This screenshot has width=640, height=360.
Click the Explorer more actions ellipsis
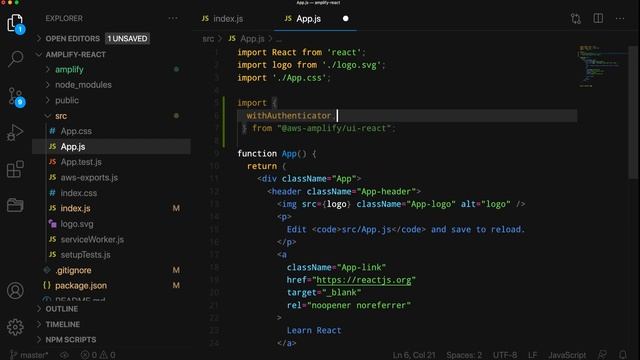point(173,18)
